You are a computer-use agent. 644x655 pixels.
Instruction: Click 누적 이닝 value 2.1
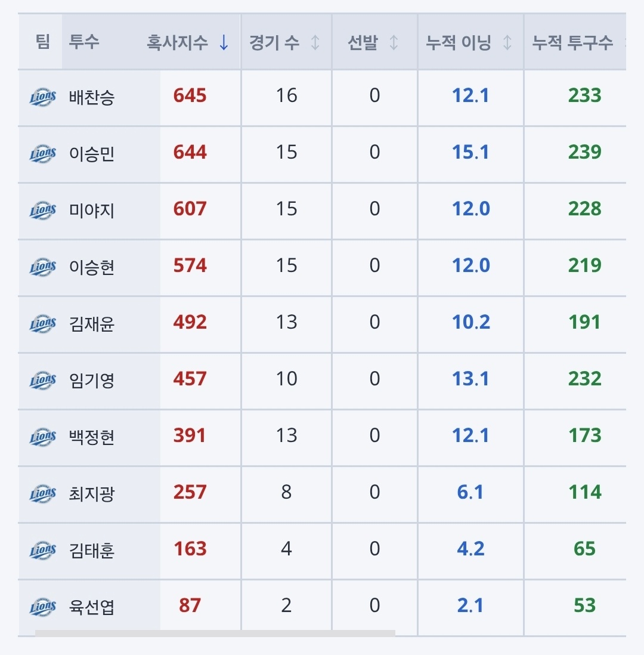470,605
